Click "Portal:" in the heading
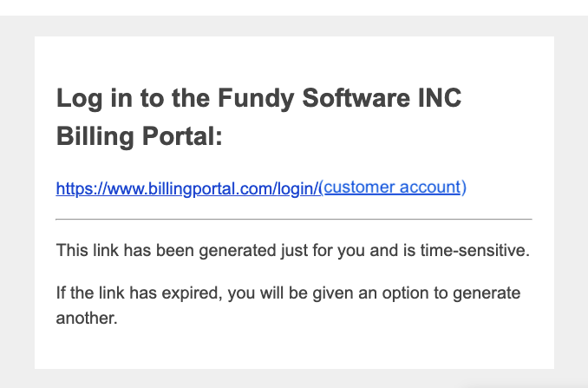588x388 pixels. (x=182, y=135)
